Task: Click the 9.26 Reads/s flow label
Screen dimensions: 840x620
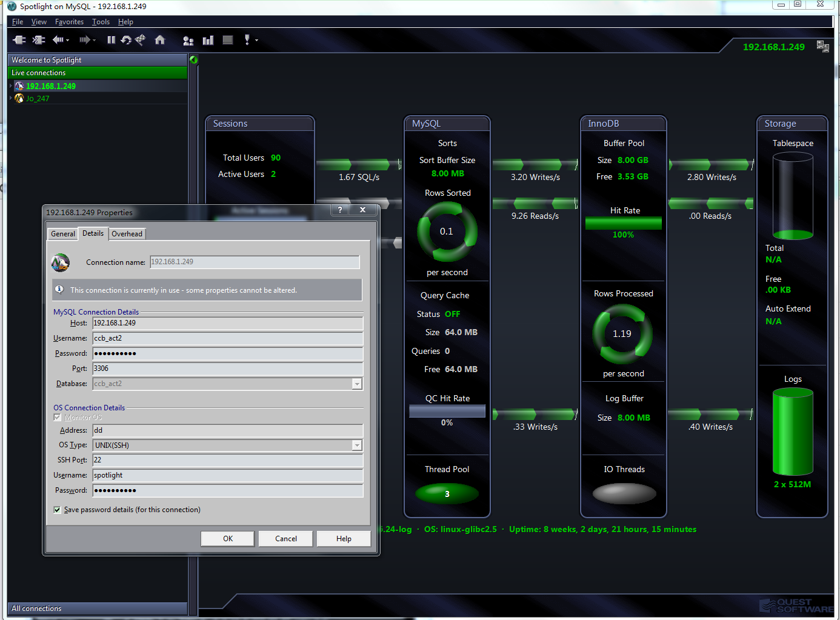Action: tap(535, 216)
